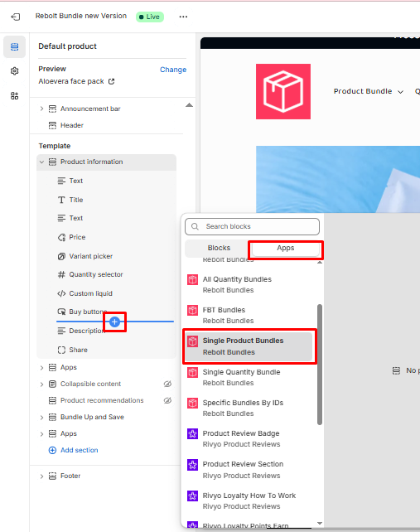This screenshot has height=532, width=420.
Task: Click All Quantity Bundles app icon
Action: tap(193, 279)
